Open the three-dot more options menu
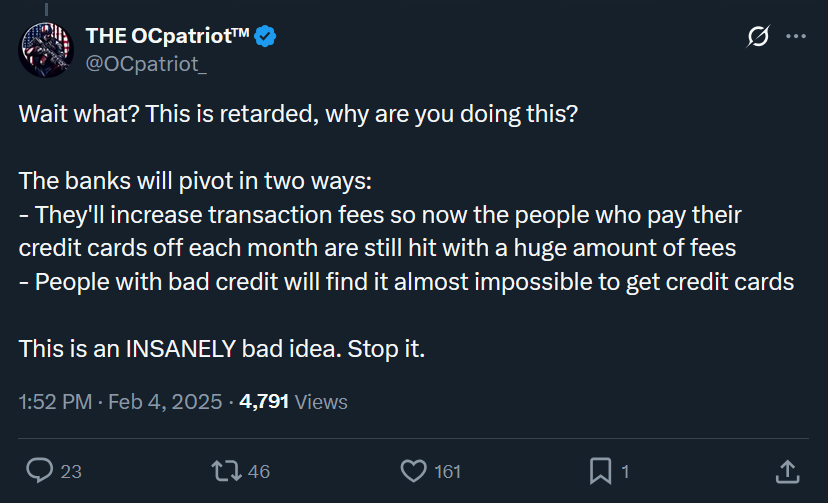Viewport: 828px width, 503px height. 796,36
